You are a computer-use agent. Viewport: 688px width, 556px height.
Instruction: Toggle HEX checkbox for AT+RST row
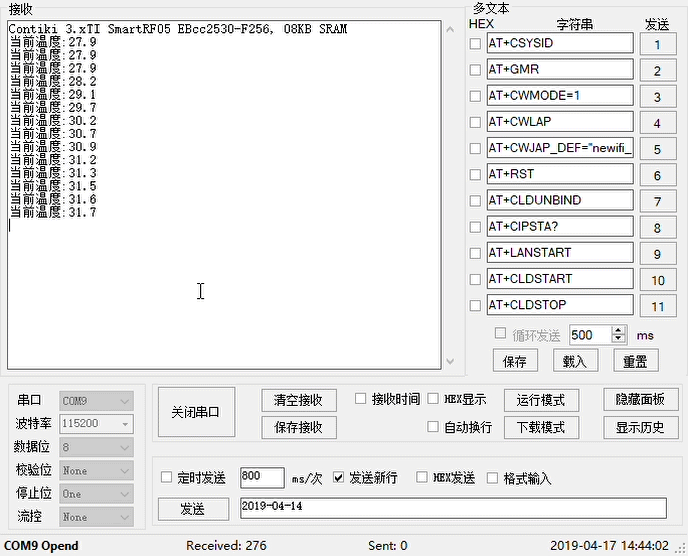pyautogui.click(x=475, y=175)
